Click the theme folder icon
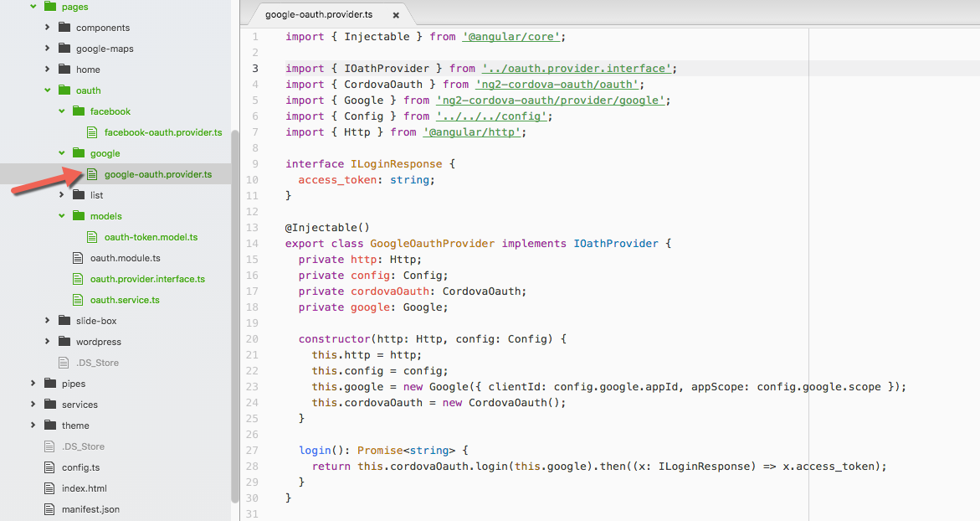 [50, 426]
